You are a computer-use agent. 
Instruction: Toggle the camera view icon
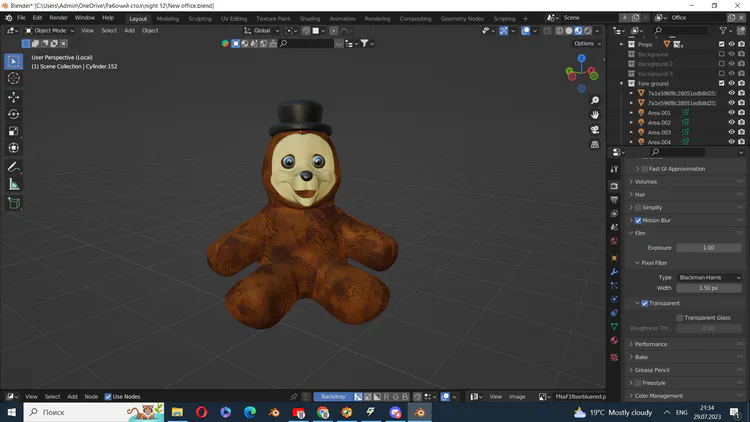point(595,130)
